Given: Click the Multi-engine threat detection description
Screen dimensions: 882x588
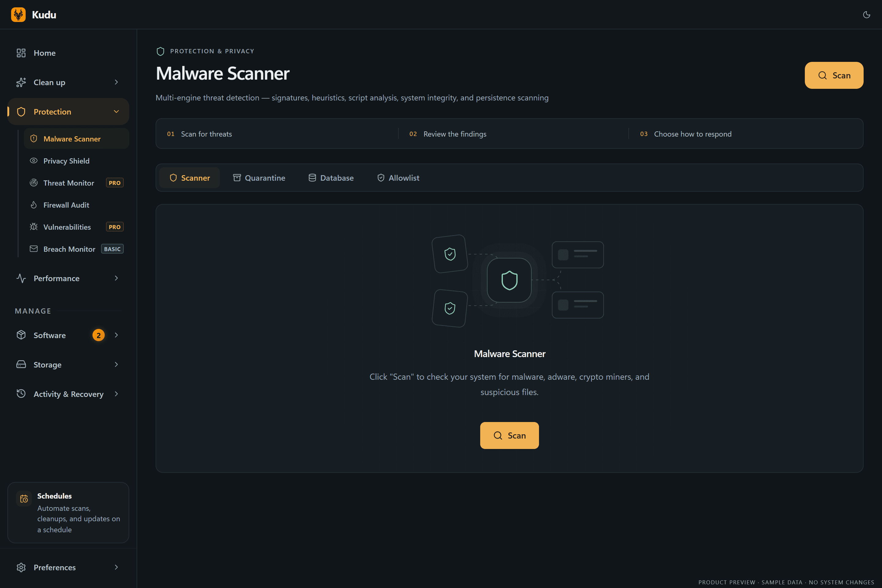Looking at the screenshot, I should tap(352, 98).
